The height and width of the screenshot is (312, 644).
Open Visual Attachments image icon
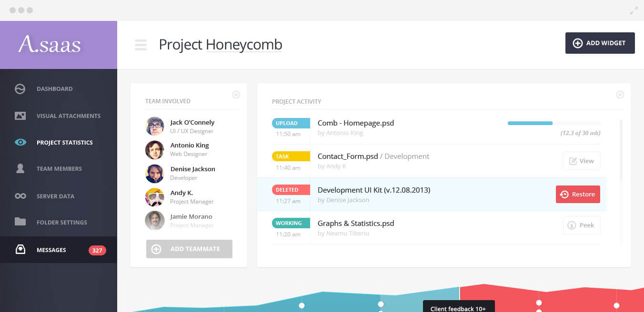pyautogui.click(x=20, y=116)
